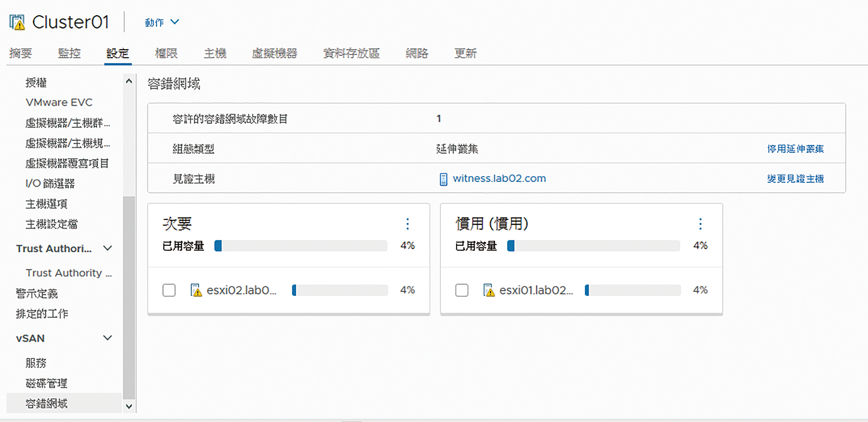
Task: Click the esxi01 host capacity bar
Action: pyautogui.click(x=633, y=290)
